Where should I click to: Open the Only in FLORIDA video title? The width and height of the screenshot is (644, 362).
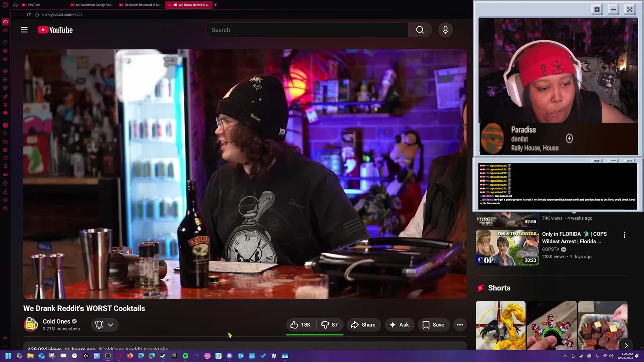point(575,238)
